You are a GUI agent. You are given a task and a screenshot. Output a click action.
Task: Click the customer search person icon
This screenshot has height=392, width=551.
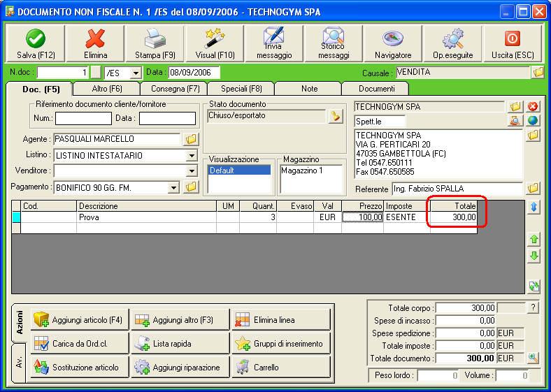[515, 120]
